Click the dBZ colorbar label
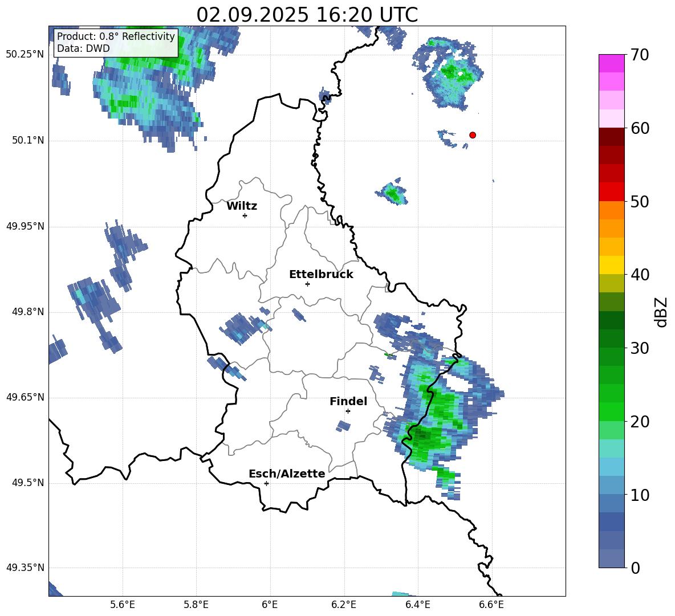 tap(661, 312)
